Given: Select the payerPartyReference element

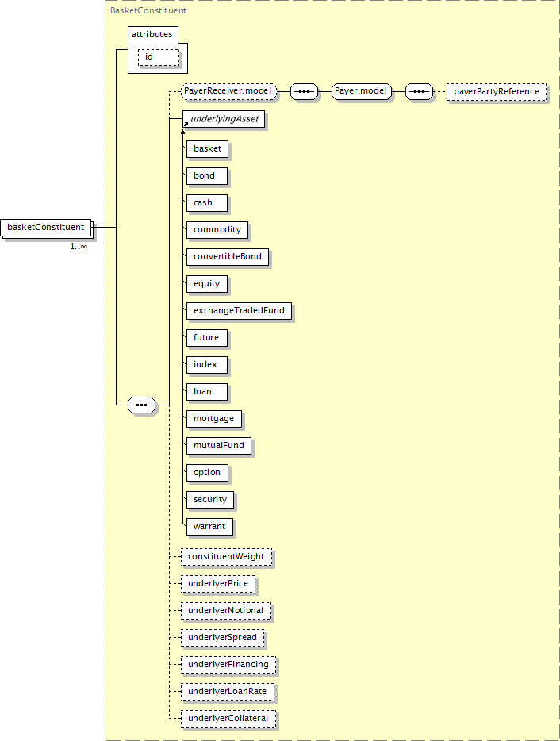Looking at the screenshot, I should (497, 92).
